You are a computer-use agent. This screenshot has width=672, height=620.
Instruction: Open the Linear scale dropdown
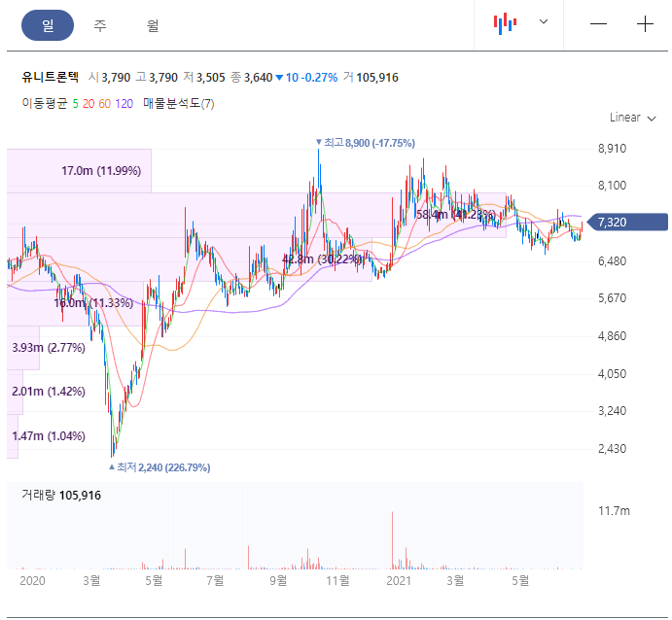[x=632, y=118]
